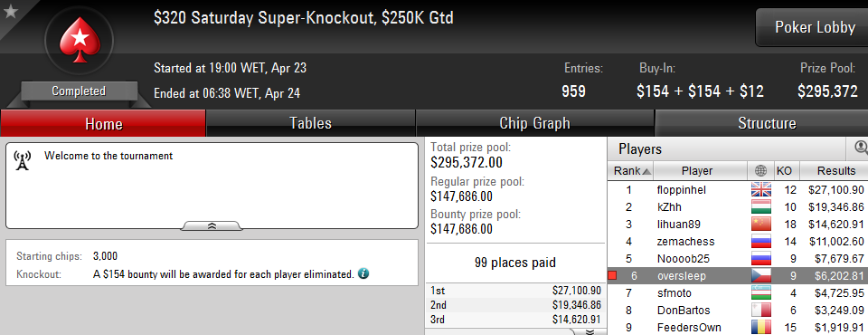Image resolution: width=868 pixels, height=335 pixels.
Task: Sort by KO column header
Action: [x=783, y=171]
